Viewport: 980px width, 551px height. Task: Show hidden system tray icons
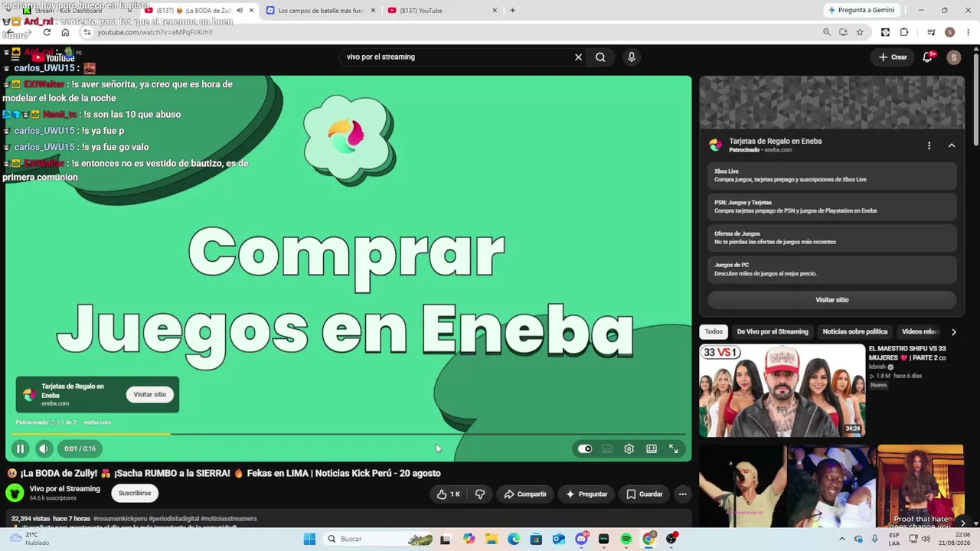pyautogui.click(x=843, y=539)
